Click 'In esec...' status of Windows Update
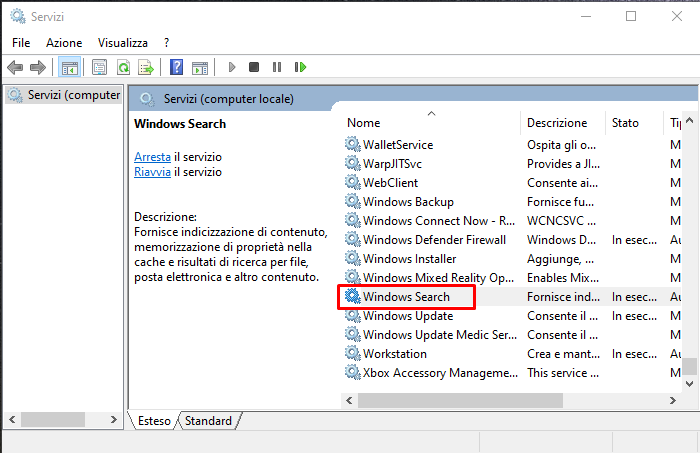 coord(634,316)
